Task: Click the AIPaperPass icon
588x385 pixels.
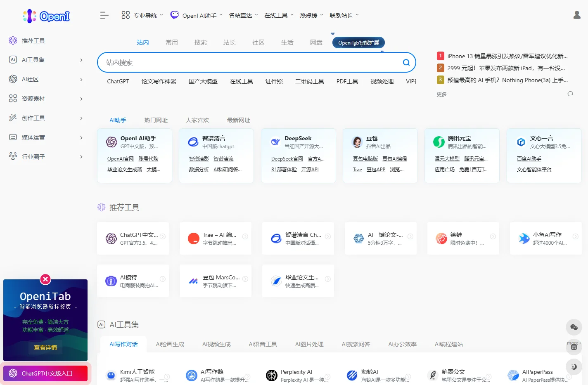Action: [x=513, y=375]
